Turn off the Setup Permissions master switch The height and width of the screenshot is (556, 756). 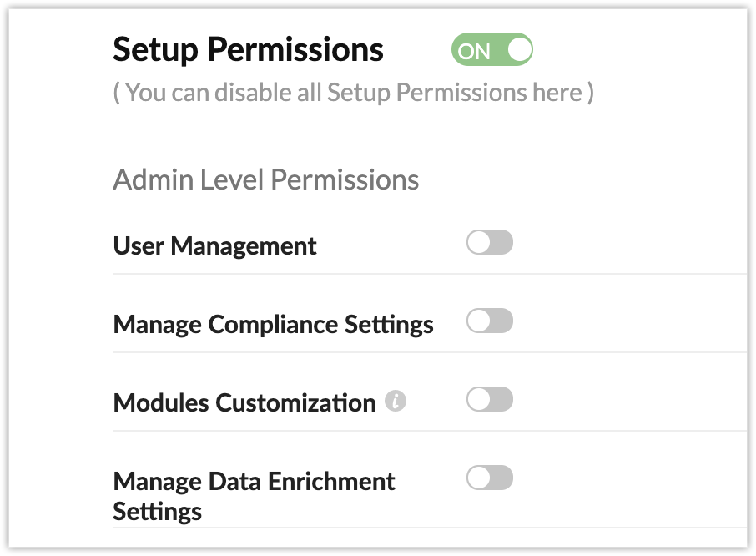coord(491,50)
